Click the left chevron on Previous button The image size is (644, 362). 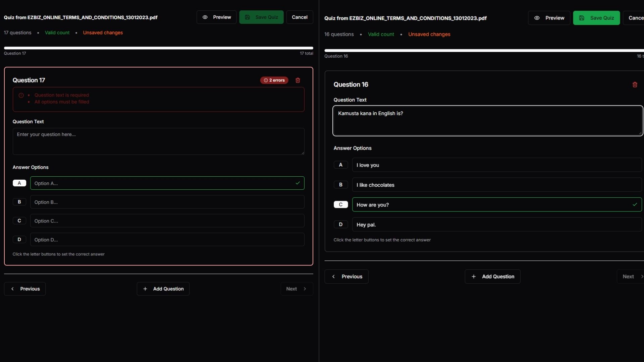[x=12, y=289]
